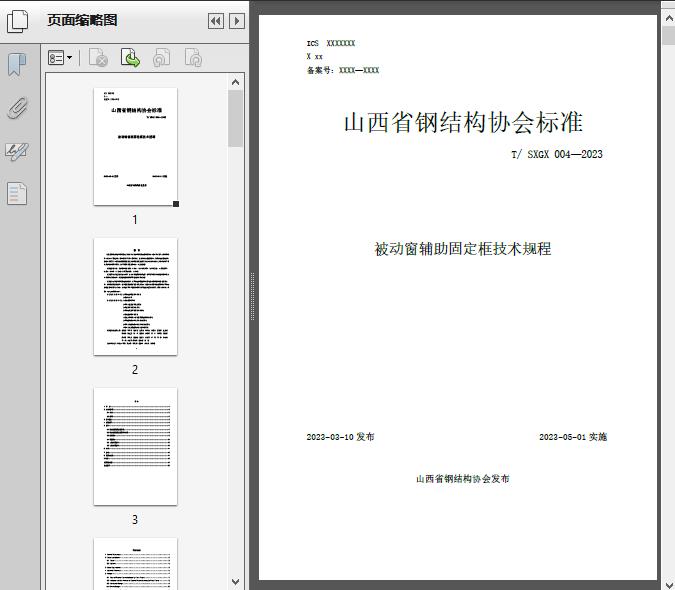Rotate pages clockwise icon
675x590 pixels.
[x=193, y=58]
